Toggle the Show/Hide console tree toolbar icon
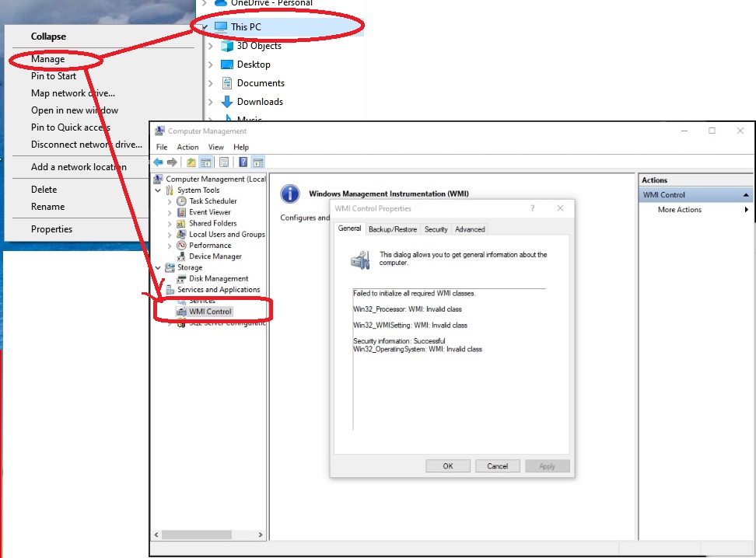This screenshot has height=558, width=756. pyautogui.click(x=206, y=162)
